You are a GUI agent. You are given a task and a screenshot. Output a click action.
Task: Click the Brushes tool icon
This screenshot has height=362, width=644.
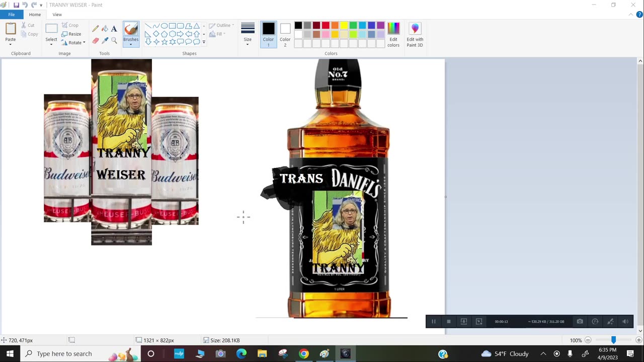coord(131,29)
